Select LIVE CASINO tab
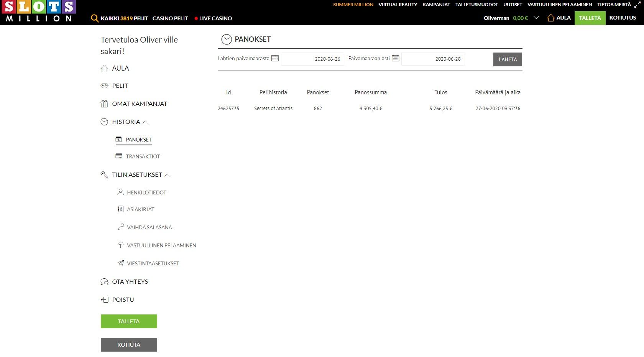This screenshot has width=644, height=357. pos(215,18)
